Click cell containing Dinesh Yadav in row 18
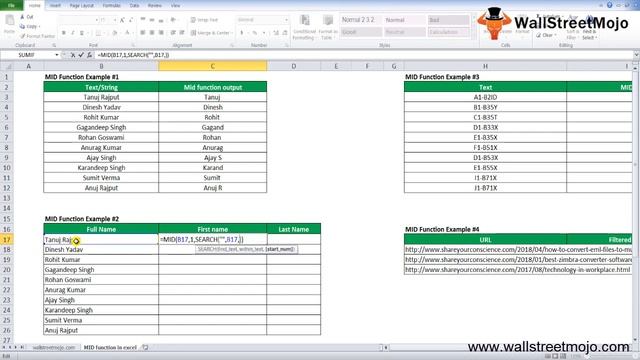The height and width of the screenshot is (360, 640). click(x=101, y=249)
